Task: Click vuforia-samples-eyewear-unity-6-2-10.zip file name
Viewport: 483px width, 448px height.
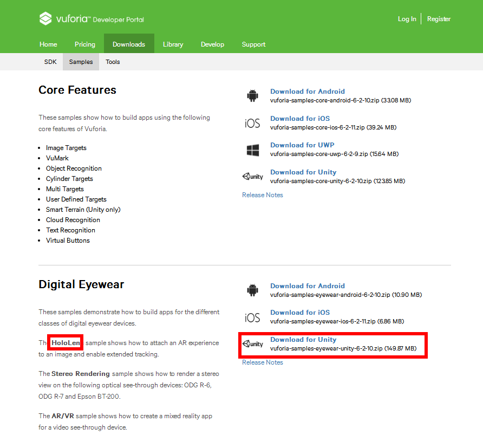Action: coord(326,348)
